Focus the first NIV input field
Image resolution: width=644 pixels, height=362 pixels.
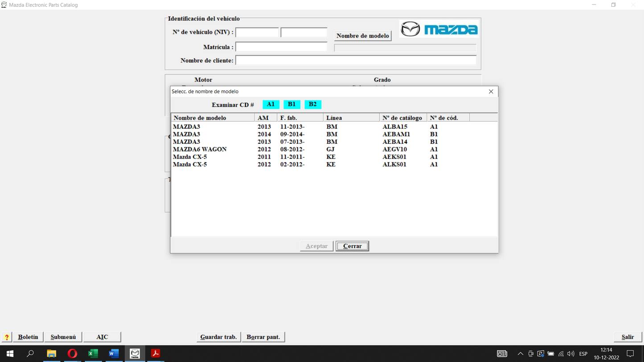coord(257,32)
